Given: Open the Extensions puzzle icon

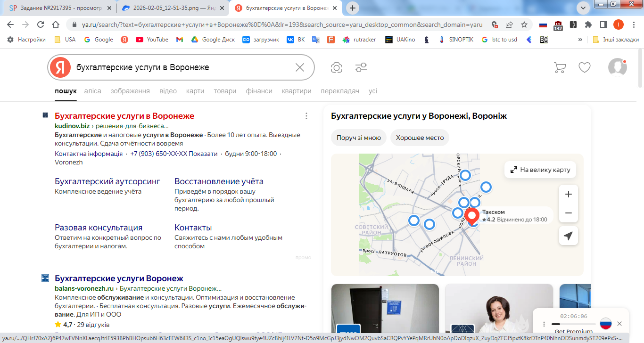Looking at the screenshot, I should point(588,25).
